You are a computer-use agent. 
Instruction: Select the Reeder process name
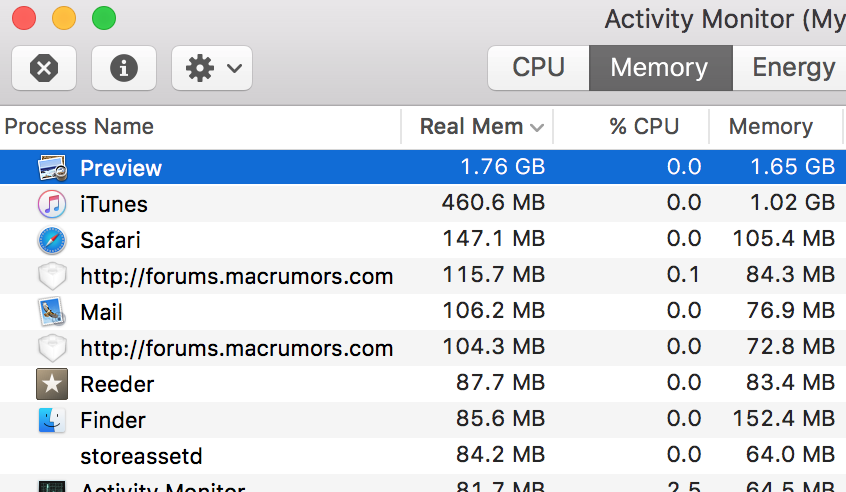coord(117,384)
